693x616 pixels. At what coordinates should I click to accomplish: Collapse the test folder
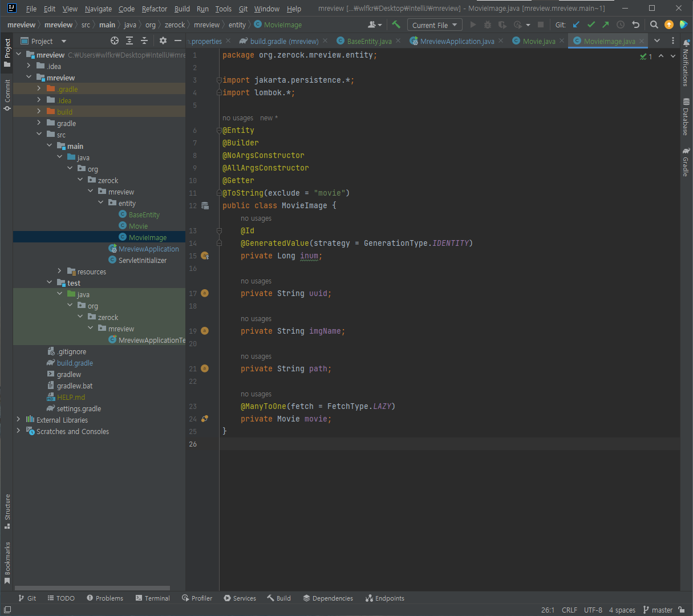point(49,283)
